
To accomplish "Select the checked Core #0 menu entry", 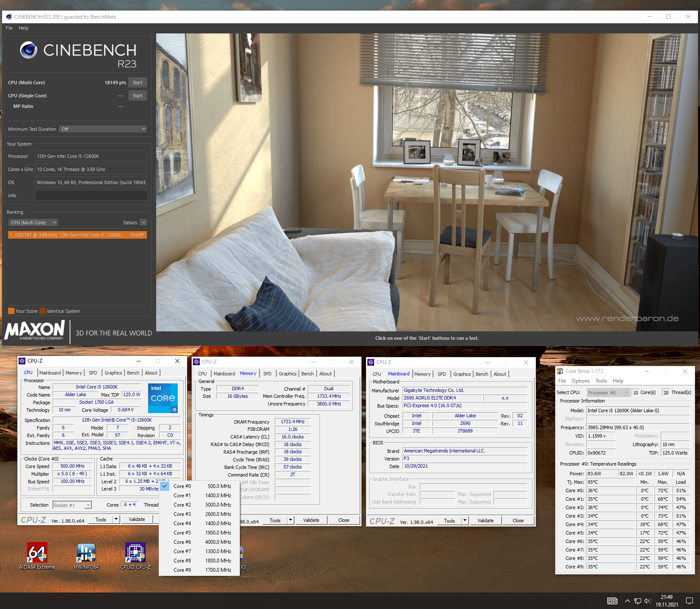I will coord(199,486).
